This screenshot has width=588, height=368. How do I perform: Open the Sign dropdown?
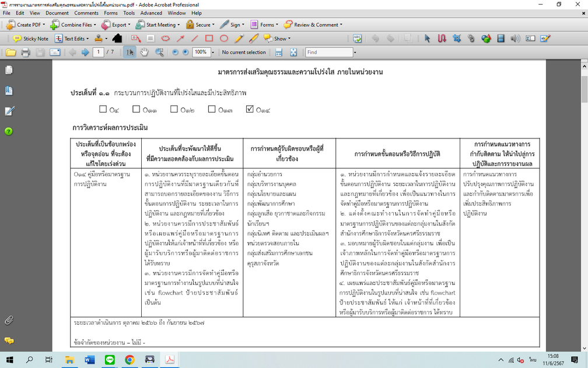click(232, 25)
